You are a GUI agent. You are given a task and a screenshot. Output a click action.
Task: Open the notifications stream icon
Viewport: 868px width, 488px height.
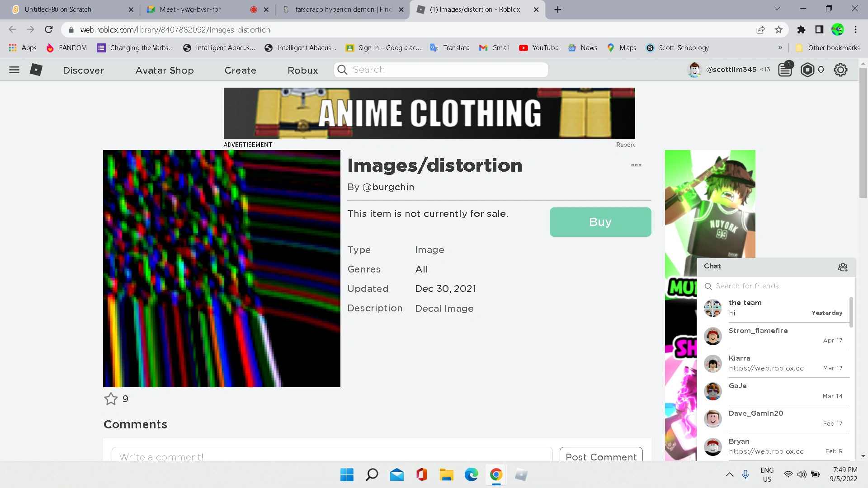click(x=785, y=70)
